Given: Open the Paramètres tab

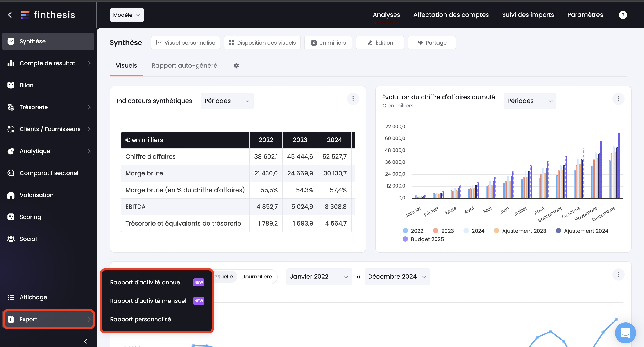Looking at the screenshot, I should pyautogui.click(x=585, y=15).
